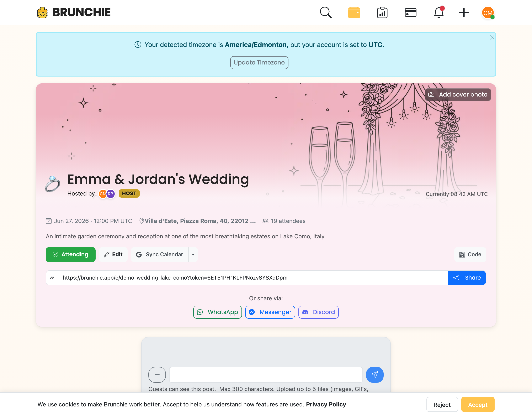Open the credit card billing icon

coord(410,12)
